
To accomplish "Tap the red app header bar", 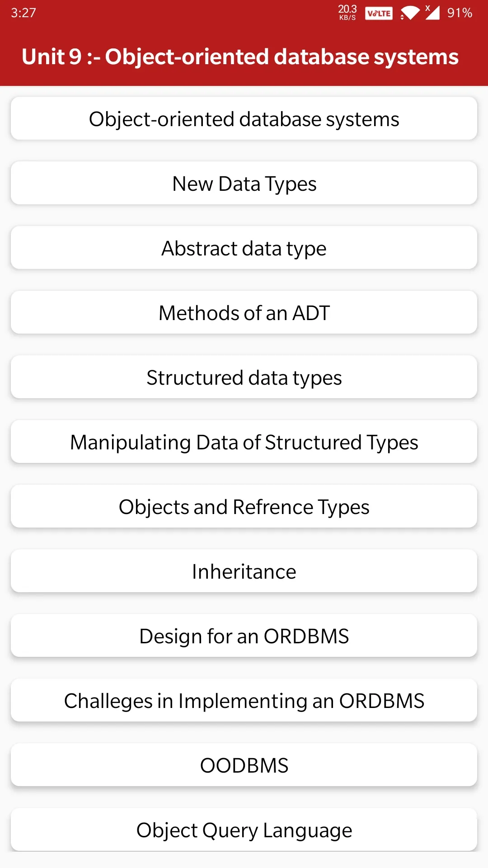I will (x=244, y=56).
